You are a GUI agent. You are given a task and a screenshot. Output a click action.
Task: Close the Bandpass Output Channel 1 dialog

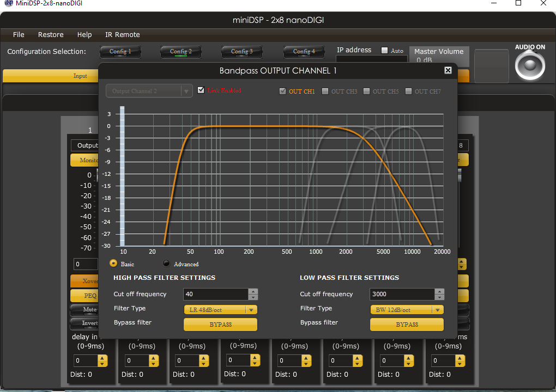click(448, 70)
